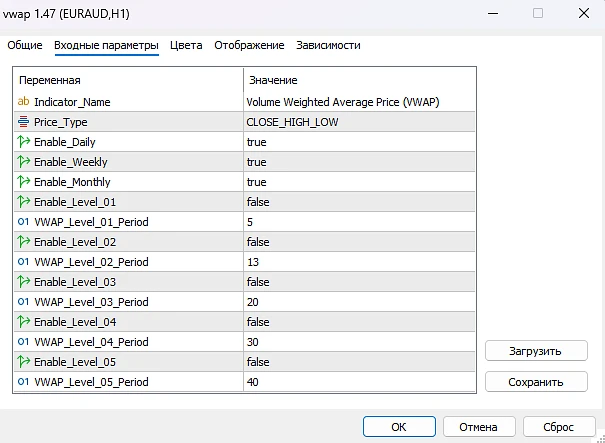
Task: Open the Отображение tab
Action: coord(249,45)
